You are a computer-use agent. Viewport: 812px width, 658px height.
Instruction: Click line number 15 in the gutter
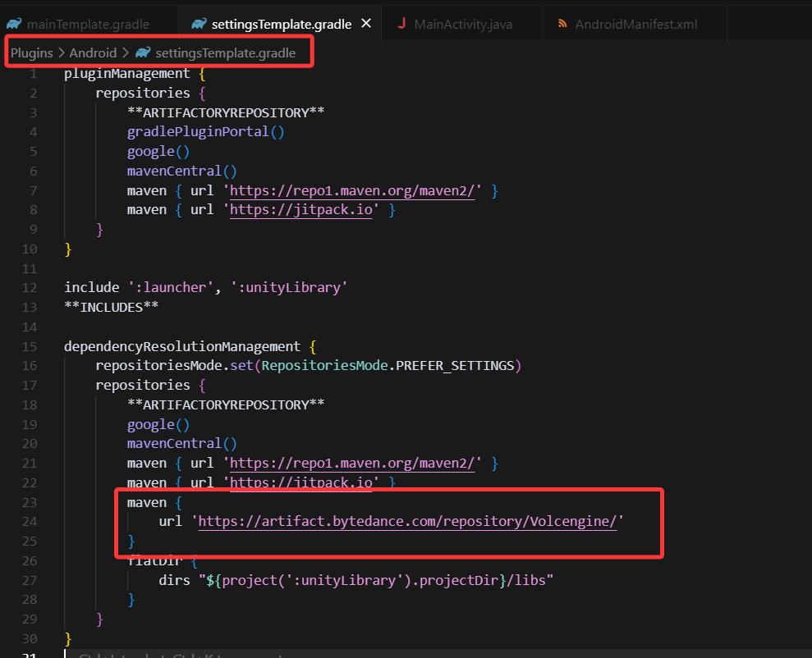point(30,346)
